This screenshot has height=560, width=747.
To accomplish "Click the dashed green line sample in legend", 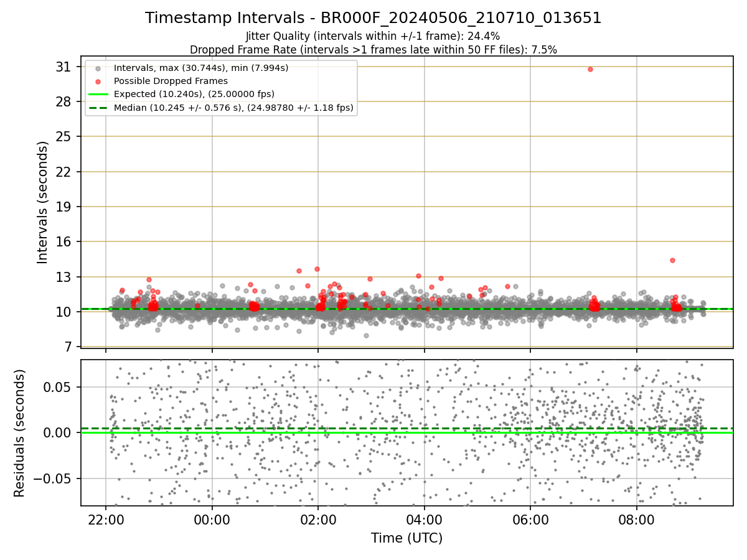I will (x=98, y=108).
